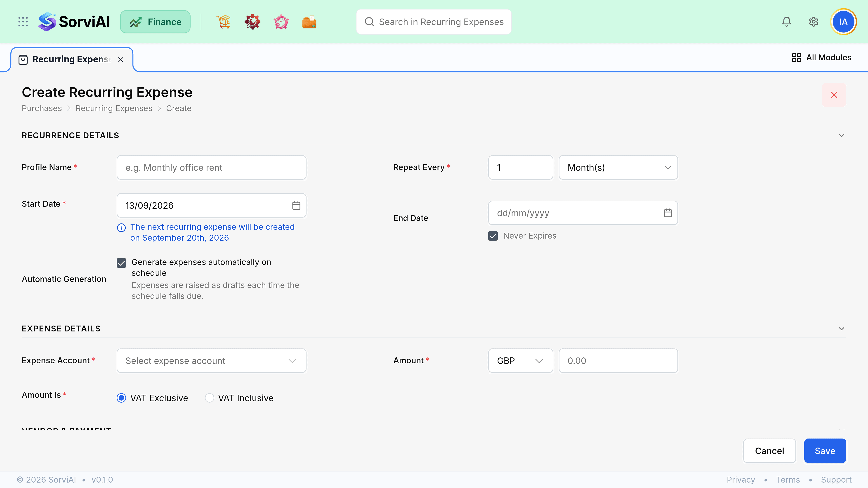868x488 pixels.
Task: Uncheck Never Expires checkbox
Action: click(x=493, y=236)
